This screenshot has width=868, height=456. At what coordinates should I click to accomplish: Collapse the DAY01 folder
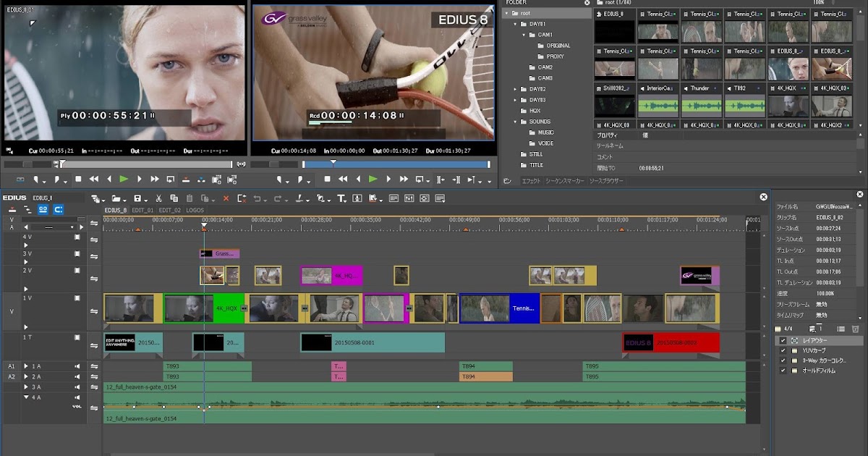point(516,24)
